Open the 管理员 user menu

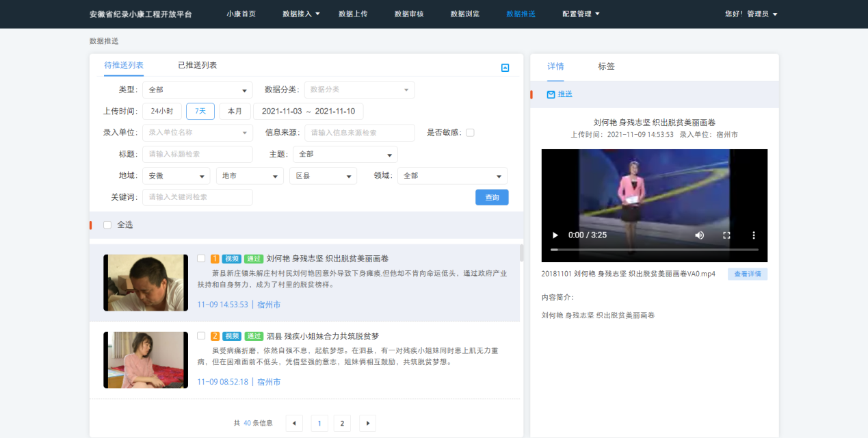point(751,14)
